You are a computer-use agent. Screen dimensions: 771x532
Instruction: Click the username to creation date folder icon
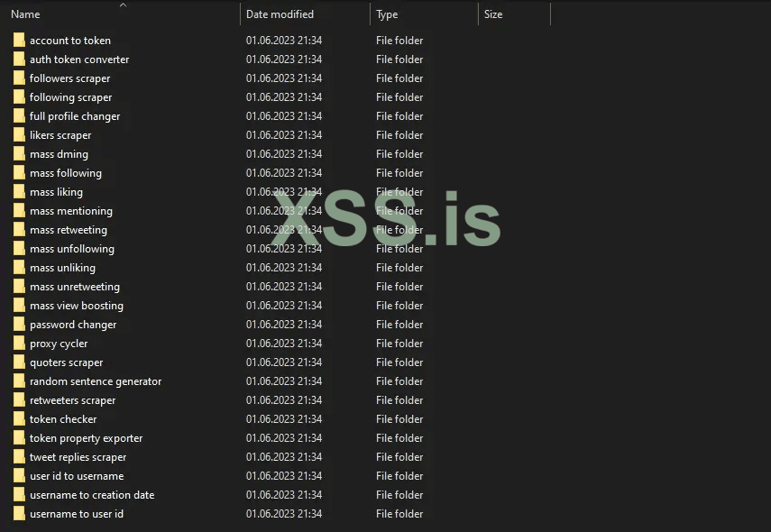click(x=19, y=495)
